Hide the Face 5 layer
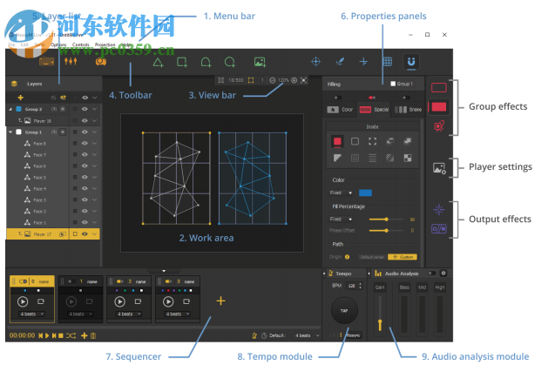The image size is (555, 392). [x=85, y=177]
